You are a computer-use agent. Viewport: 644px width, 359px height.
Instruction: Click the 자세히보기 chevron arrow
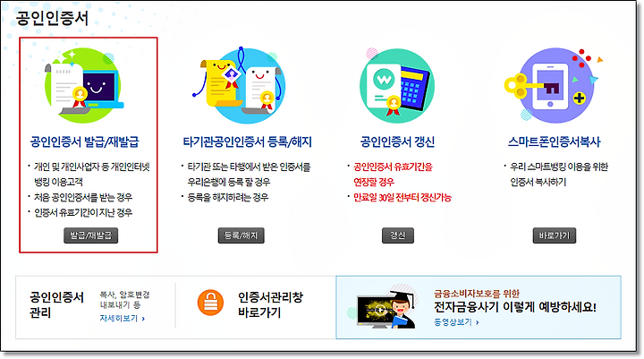pyautogui.click(x=143, y=319)
